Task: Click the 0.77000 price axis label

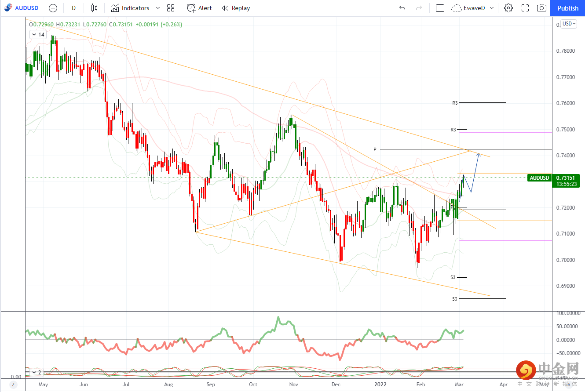Action: [x=565, y=77]
